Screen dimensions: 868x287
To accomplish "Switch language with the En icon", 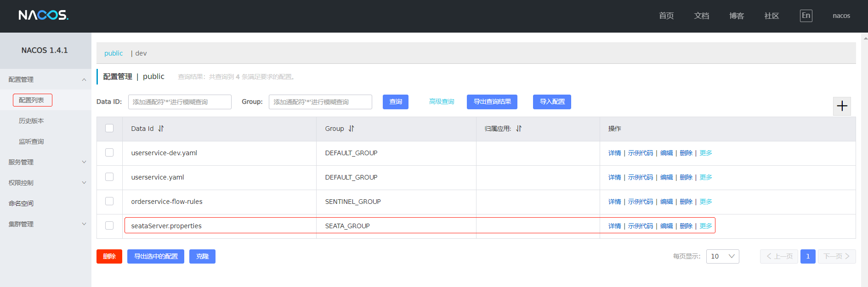I will coord(806,16).
